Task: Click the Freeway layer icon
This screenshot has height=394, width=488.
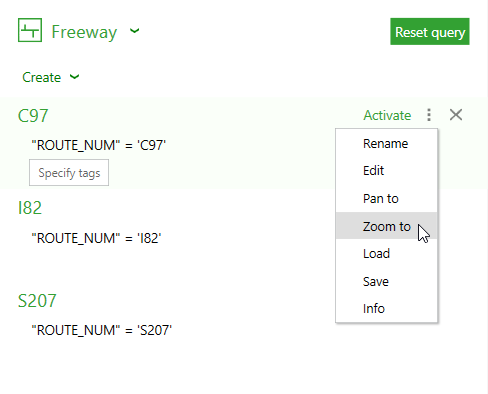Action: coord(30,30)
